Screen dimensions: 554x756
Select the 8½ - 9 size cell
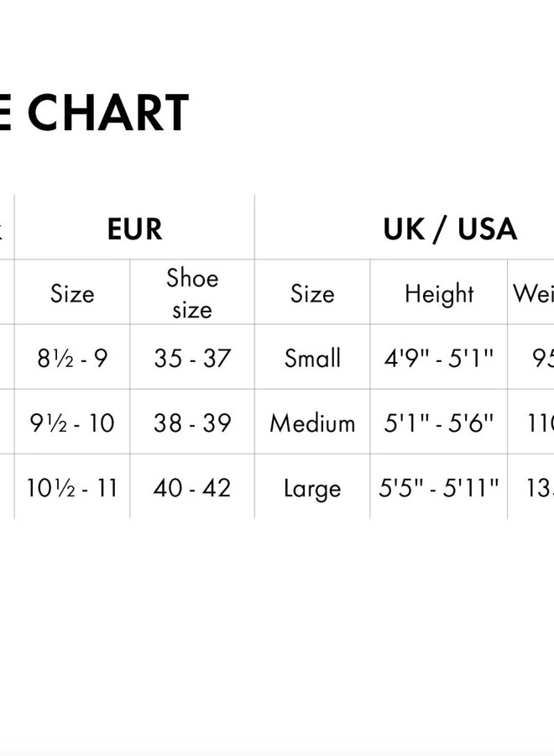(x=72, y=359)
